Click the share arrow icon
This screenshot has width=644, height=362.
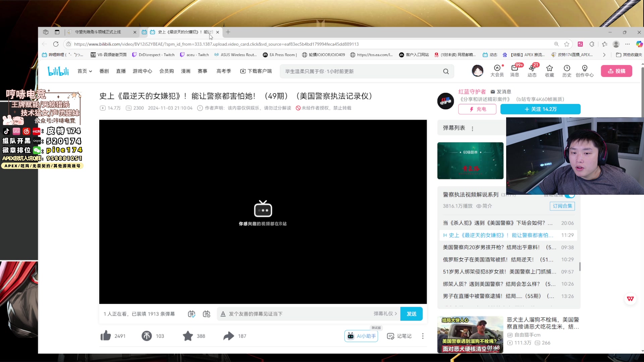(229, 336)
